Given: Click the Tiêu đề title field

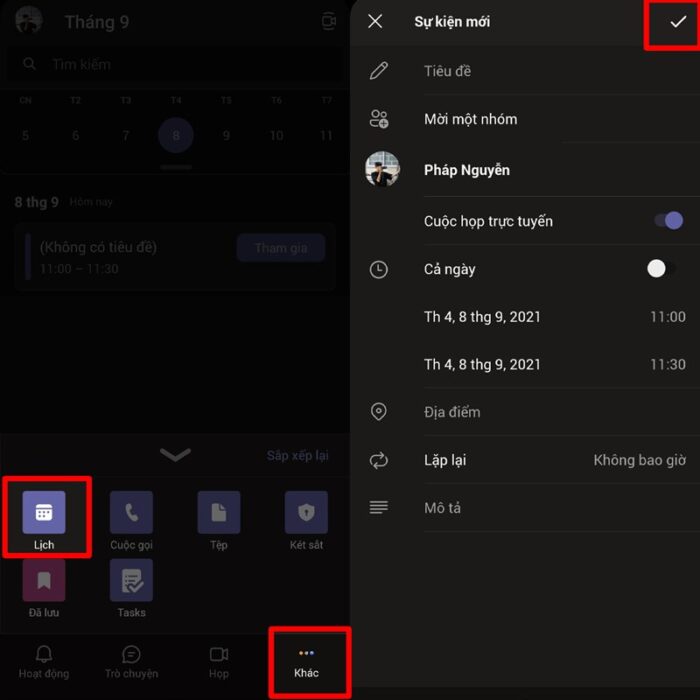Looking at the screenshot, I should pos(562,71).
